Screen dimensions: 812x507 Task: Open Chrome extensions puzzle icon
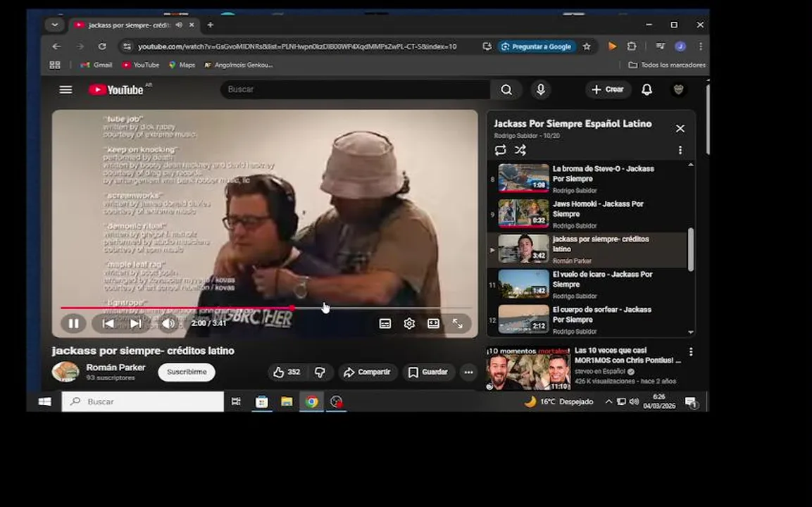click(x=632, y=46)
